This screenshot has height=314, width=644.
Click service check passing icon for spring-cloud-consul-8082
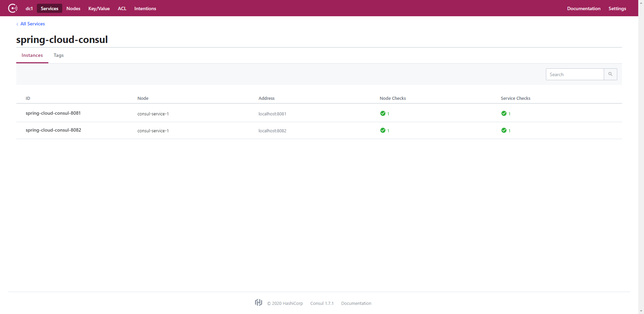pyautogui.click(x=504, y=130)
